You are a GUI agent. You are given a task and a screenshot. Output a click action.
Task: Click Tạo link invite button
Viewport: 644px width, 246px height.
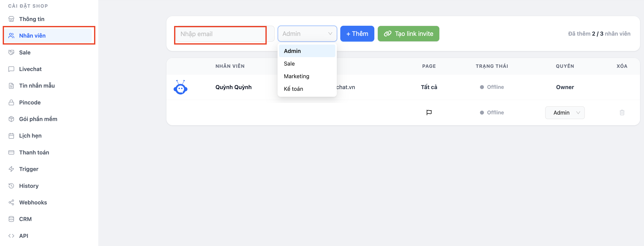coord(408,34)
